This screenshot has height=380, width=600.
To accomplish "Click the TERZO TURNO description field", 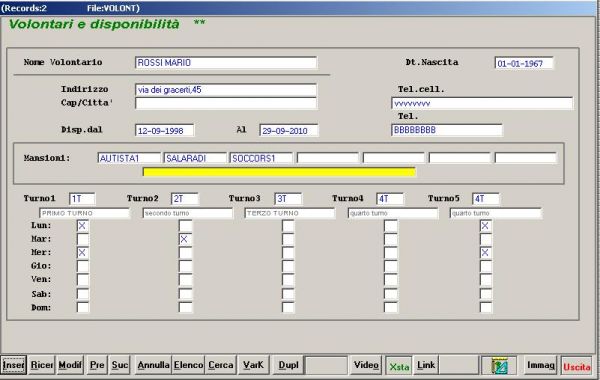I will coord(289,213).
